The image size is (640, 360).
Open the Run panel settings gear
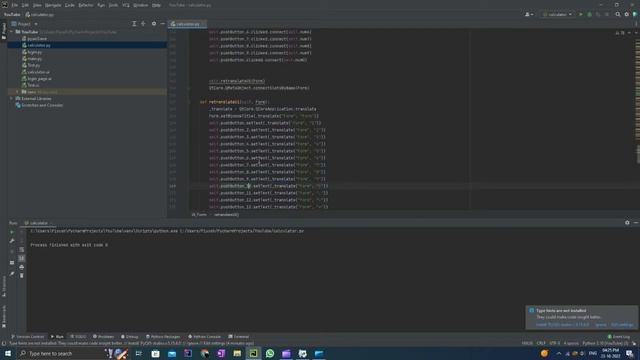[x=627, y=223]
